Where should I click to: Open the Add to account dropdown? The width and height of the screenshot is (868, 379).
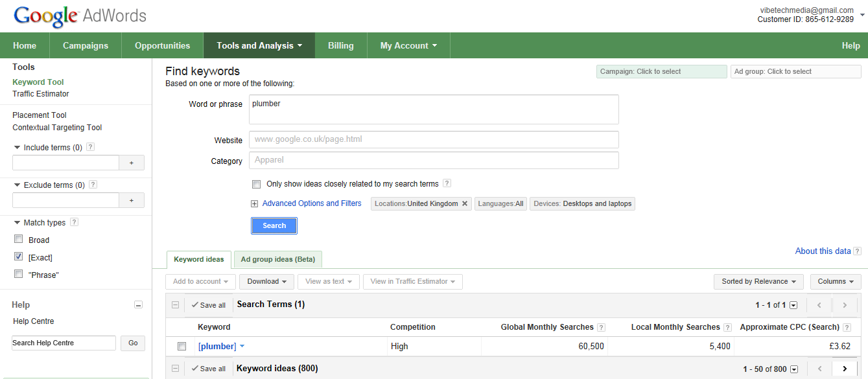point(200,281)
